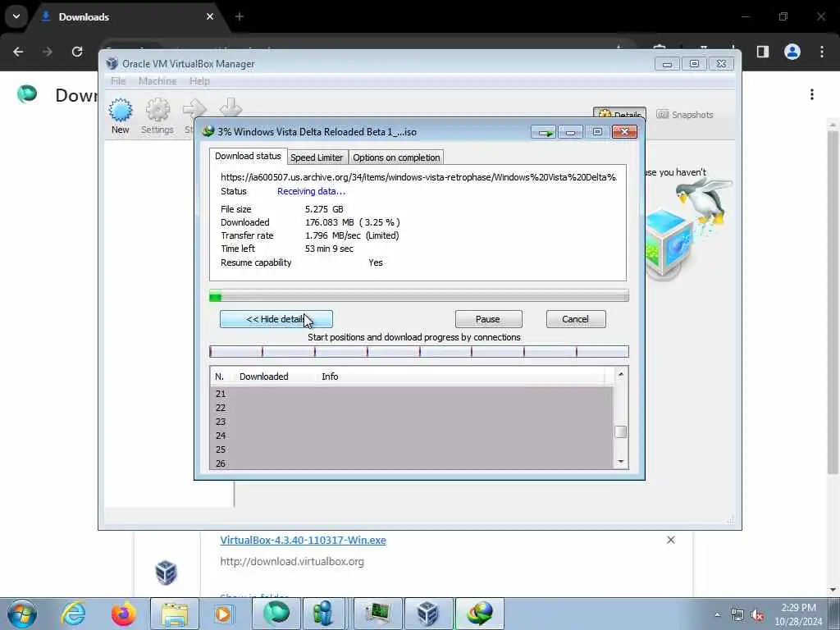Click the connection list scrollbar up arrow
Screen dimensions: 840x630
620,374
